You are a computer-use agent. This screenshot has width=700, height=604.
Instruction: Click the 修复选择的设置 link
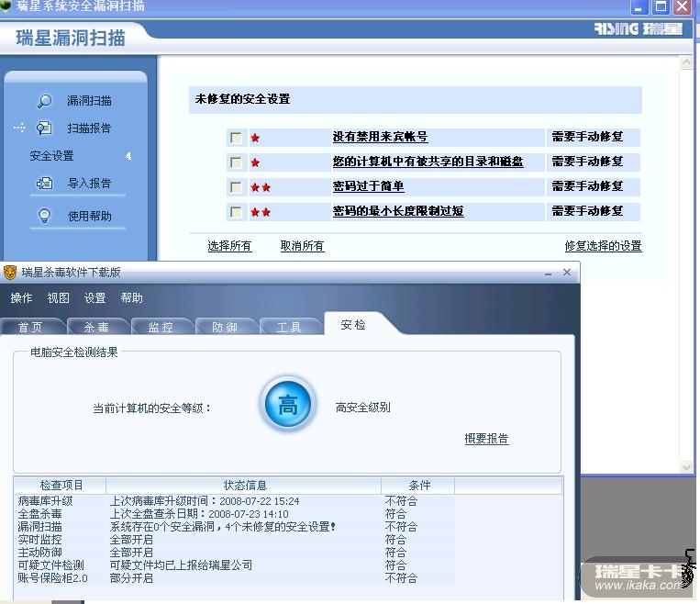pos(603,246)
